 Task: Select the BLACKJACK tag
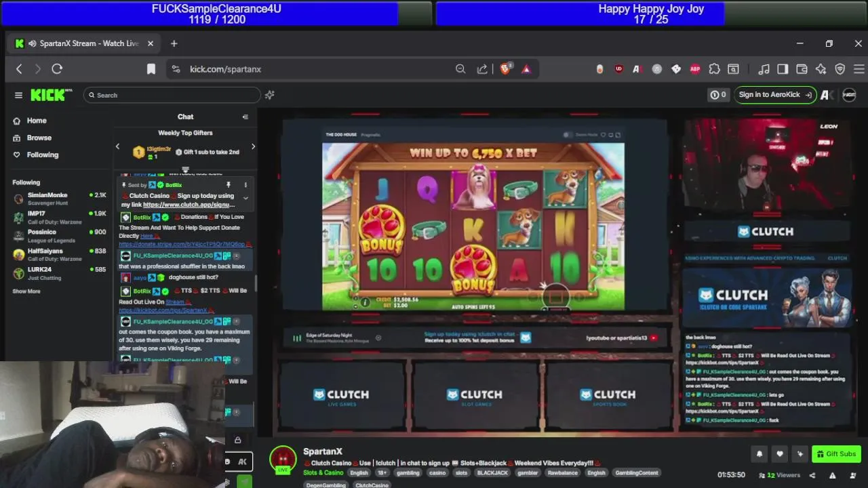click(492, 472)
